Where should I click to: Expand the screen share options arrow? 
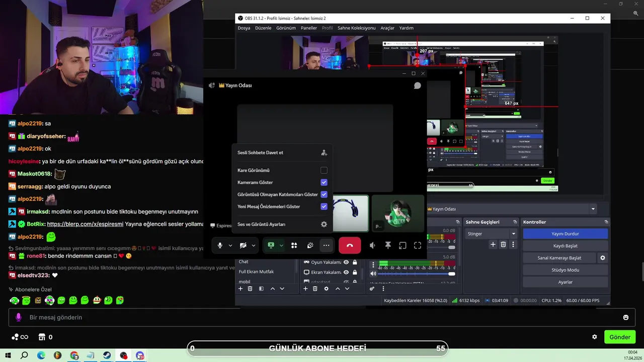[281, 245]
